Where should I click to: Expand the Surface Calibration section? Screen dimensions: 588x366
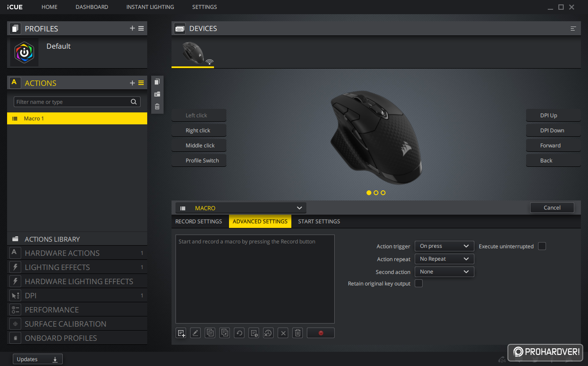click(77, 324)
